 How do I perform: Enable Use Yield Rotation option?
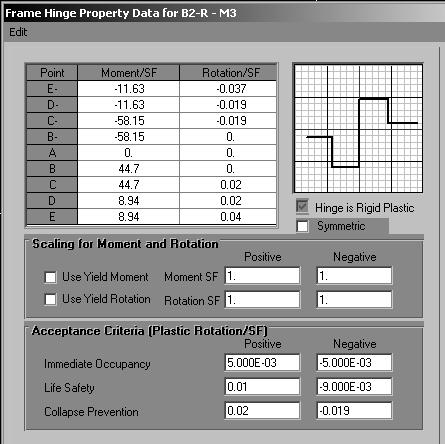[x=50, y=299]
